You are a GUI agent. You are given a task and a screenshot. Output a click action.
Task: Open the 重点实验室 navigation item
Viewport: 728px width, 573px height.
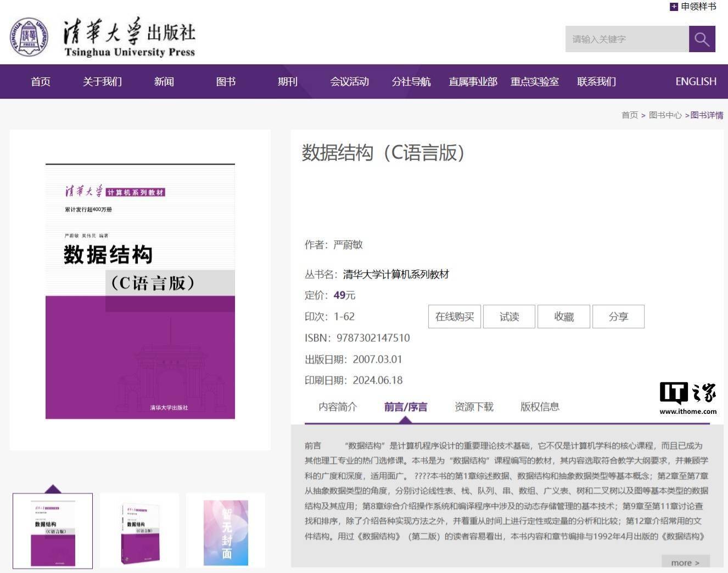pyautogui.click(x=535, y=81)
